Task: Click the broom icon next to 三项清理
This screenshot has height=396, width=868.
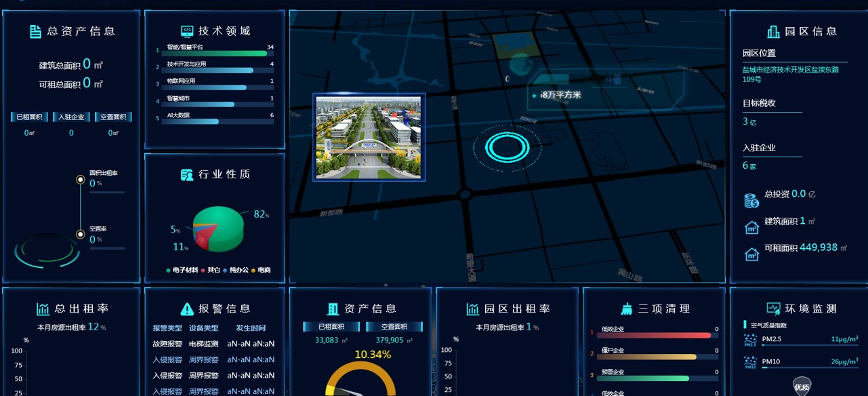Action: point(627,309)
